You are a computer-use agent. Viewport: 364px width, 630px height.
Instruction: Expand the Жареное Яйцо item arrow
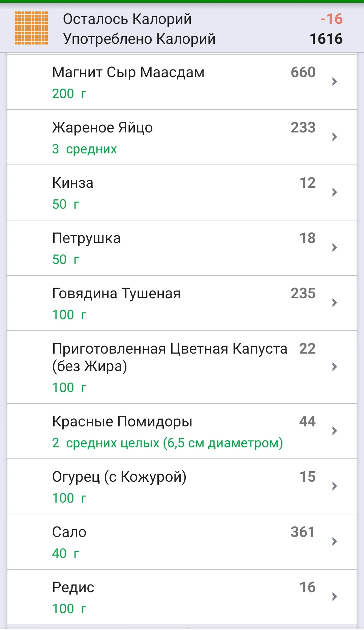coord(334,137)
